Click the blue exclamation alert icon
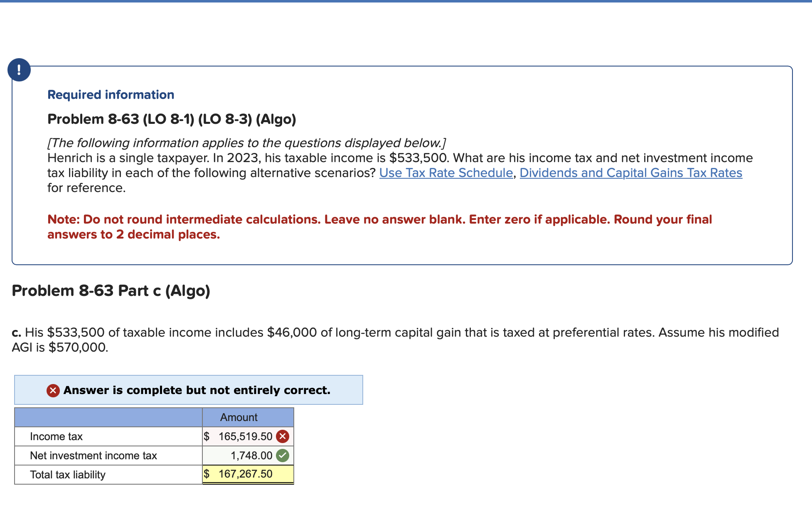 (x=19, y=70)
